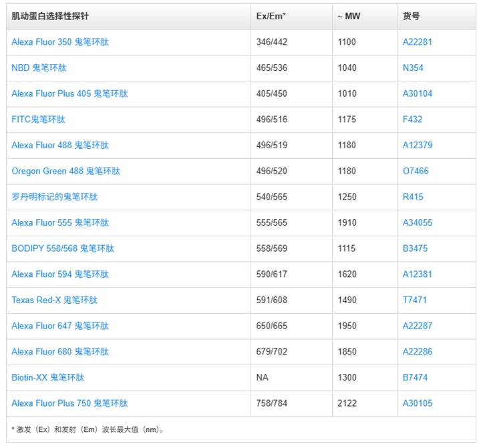
Task: Select the 590/617 wavelength value
Action: click(272, 274)
